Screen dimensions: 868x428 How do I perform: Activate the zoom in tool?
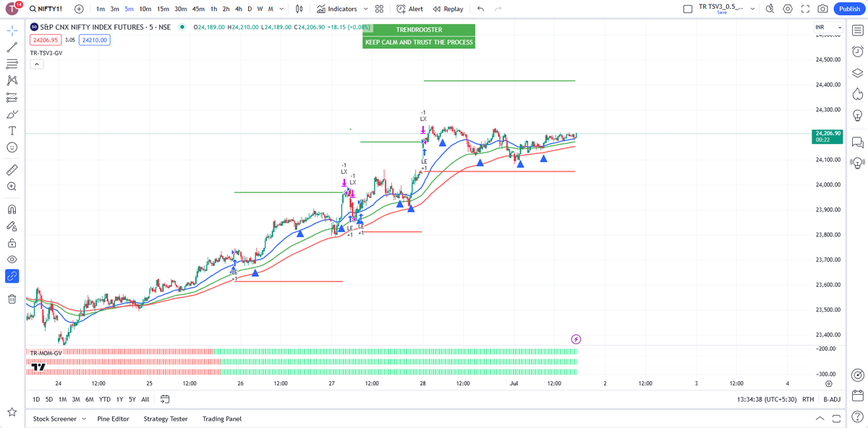tap(12, 187)
